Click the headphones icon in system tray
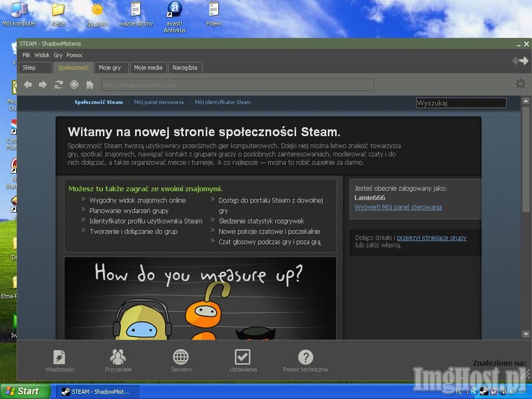The height and width of the screenshot is (399, 532). (494, 392)
